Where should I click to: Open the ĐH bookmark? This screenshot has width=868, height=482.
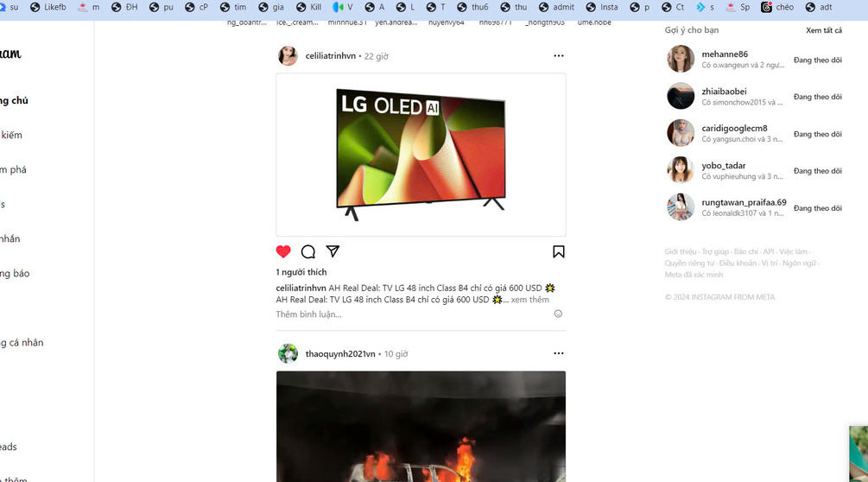124,7
